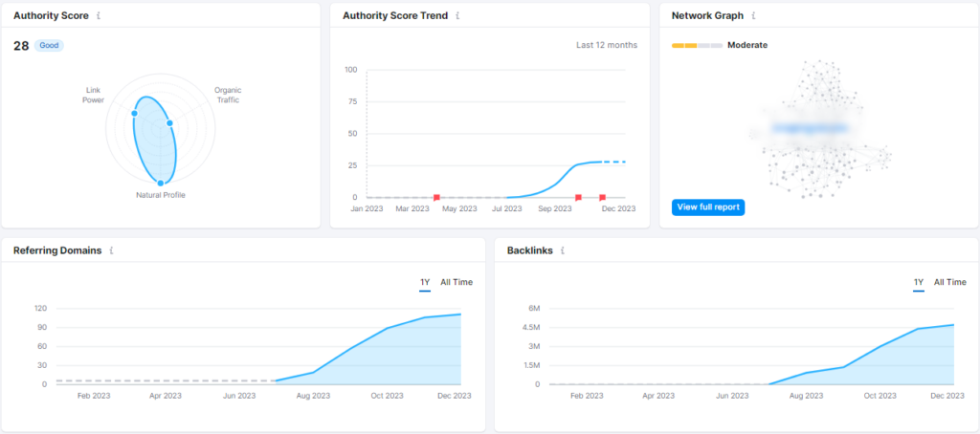Click the Network Graph panel title
980x434 pixels.
[707, 15]
